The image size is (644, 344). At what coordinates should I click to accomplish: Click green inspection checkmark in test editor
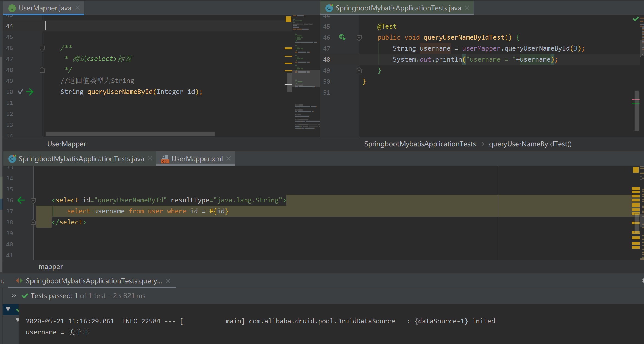click(635, 19)
